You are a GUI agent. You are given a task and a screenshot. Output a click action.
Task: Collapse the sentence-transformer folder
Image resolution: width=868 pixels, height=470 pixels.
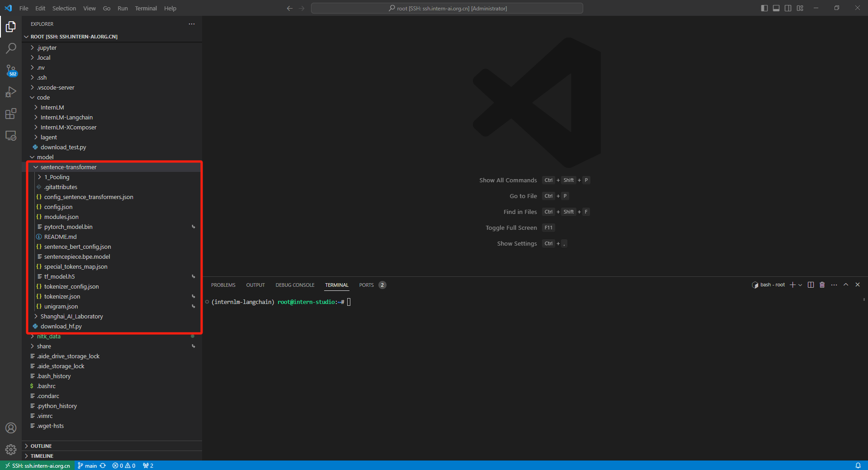(112, 167)
